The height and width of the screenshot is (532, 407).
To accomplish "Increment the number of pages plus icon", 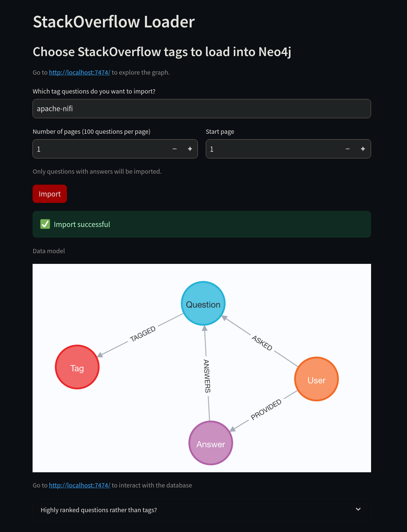I will click(190, 149).
